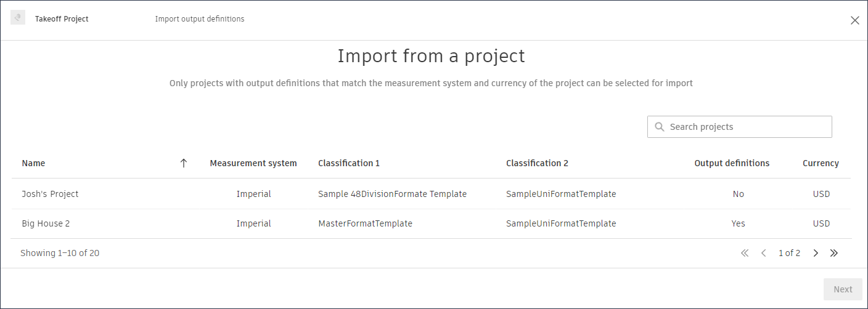Click the Next button
This screenshot has width=868, height=309.
coord(842,289)
